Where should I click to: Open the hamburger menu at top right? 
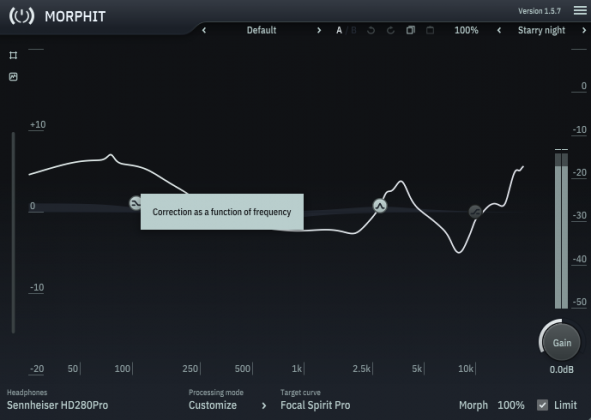[x=580, y=10]
